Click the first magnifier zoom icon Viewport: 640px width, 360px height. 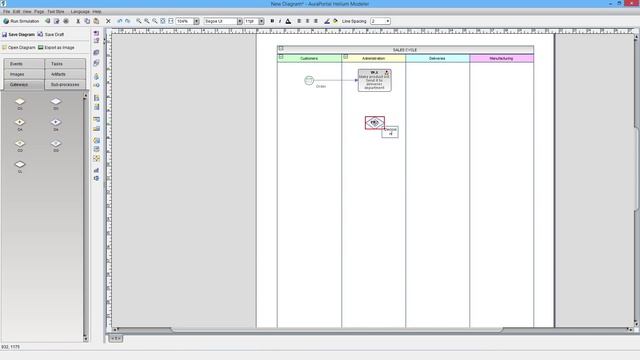point(139,21)
